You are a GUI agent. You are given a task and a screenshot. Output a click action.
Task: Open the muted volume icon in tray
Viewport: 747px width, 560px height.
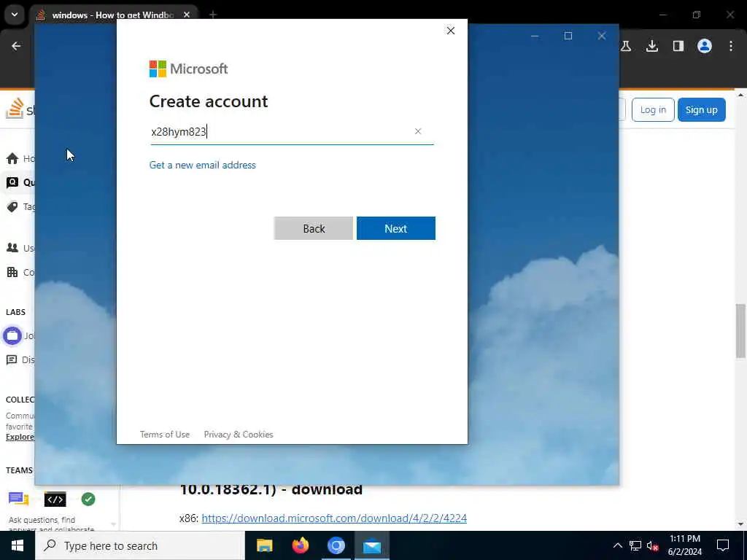[x=653, y=545]
